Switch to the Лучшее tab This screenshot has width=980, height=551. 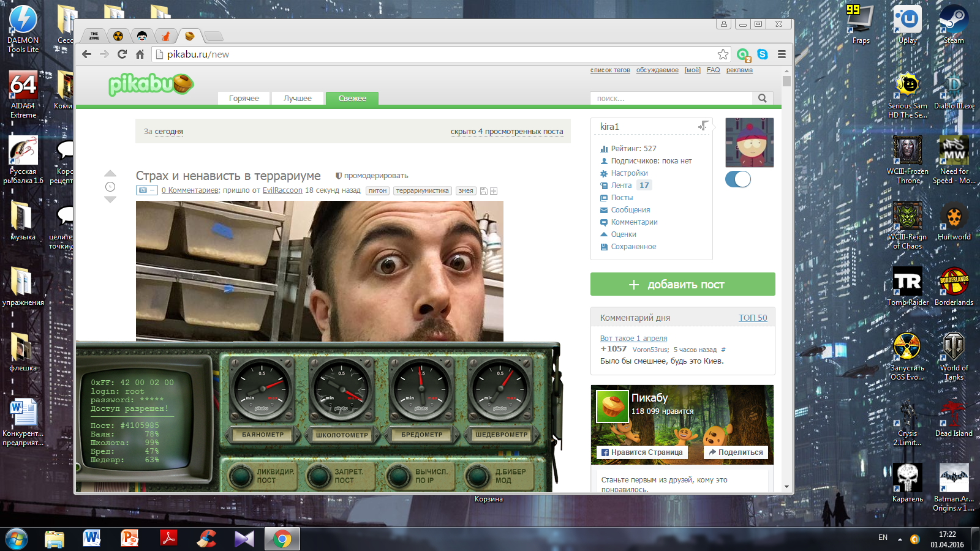[298, 99]
